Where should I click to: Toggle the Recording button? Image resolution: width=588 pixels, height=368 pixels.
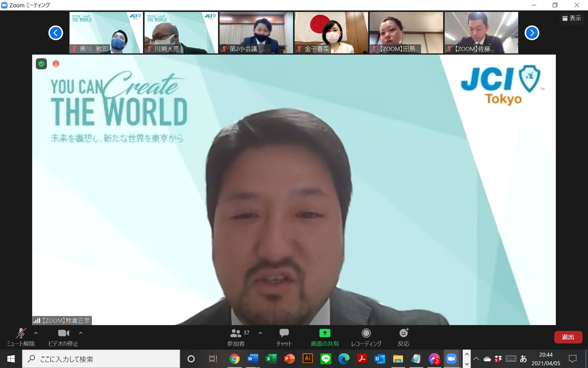pyautogui.click(x=366, y=333)
